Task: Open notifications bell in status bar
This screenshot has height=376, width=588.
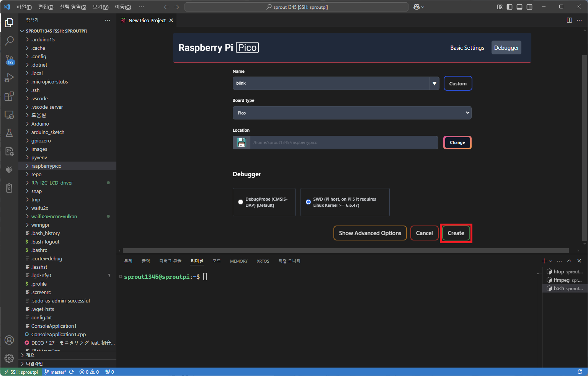Action: coord(580,372)
